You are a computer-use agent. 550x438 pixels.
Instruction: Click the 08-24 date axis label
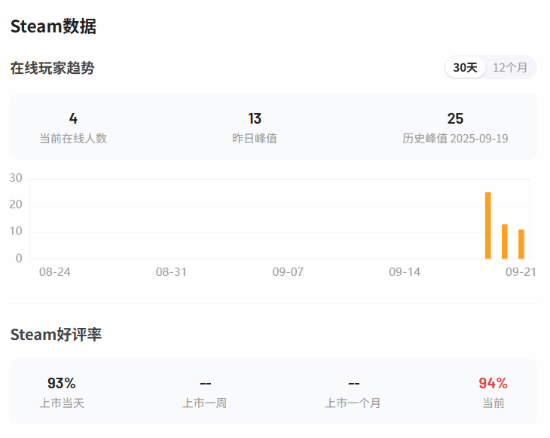(x=55, y=272)
